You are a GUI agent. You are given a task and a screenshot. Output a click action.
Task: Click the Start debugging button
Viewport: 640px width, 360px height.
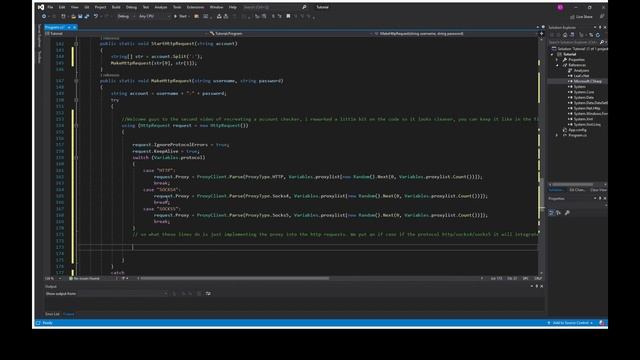pos(181,16)
